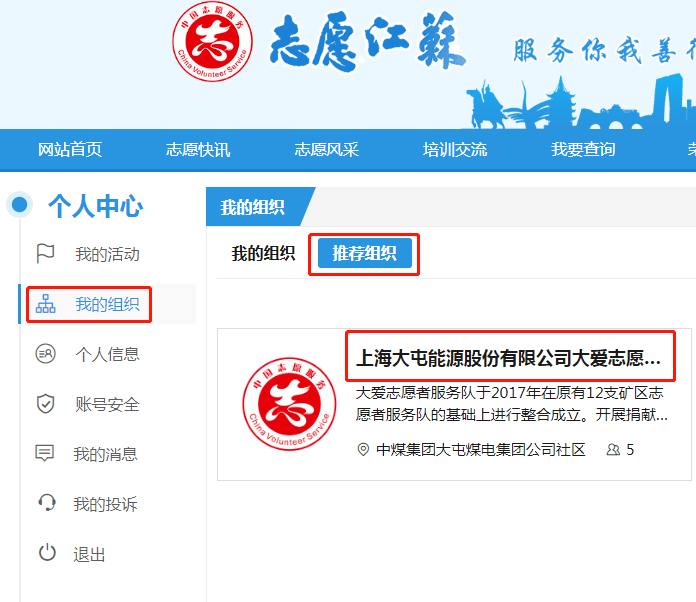This screenshot has width=696, height=602.
Task: Click the shield icon beside 账号安全
Action: (45, 404)
